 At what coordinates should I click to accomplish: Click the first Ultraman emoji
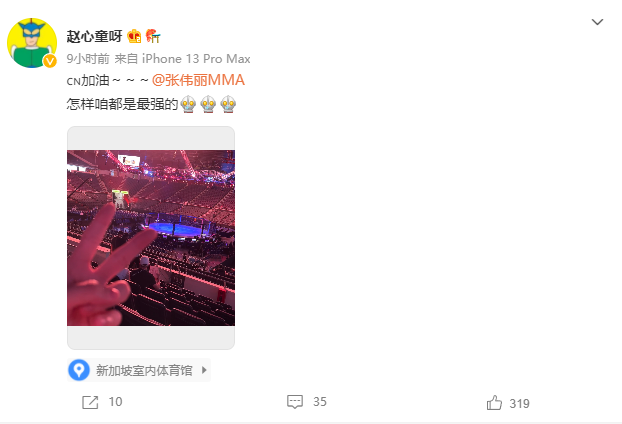pos(188,104)
